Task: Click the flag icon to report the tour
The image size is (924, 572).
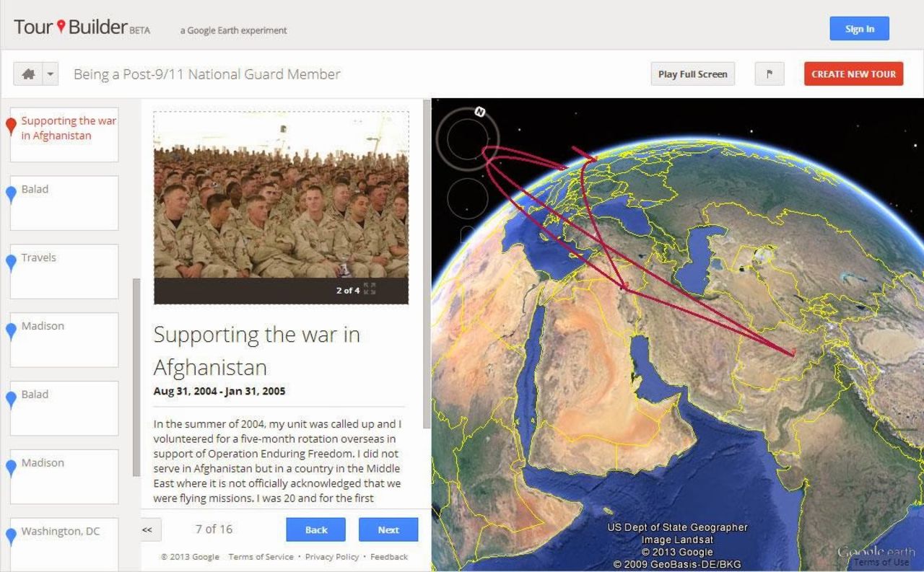Action: coord(769,74)
